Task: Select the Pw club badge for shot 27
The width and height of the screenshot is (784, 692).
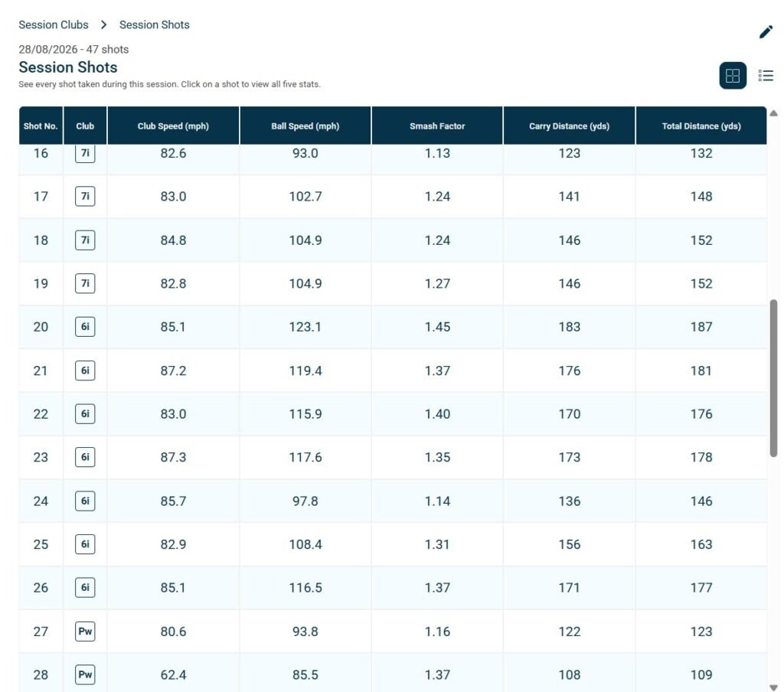Action: click(x=85, y=632)
